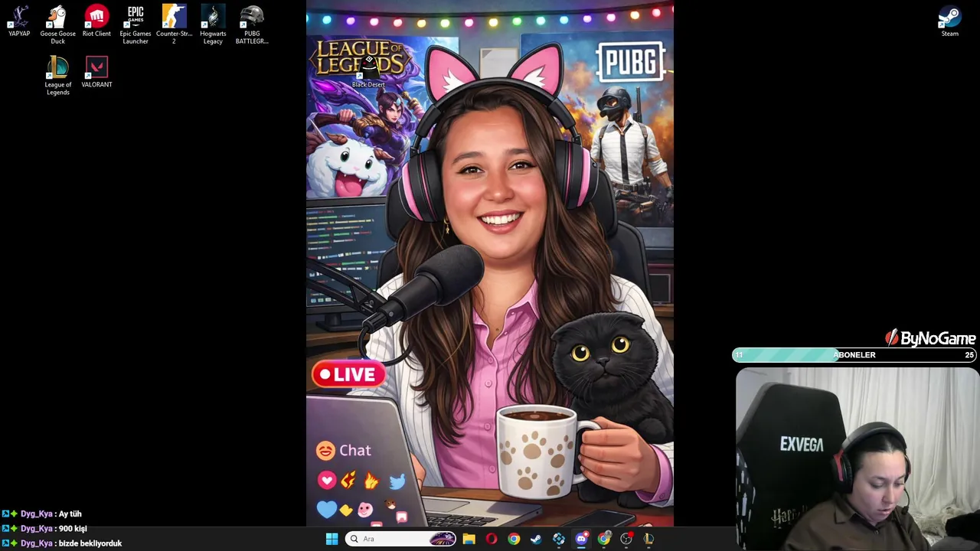Open File Explorer from the taskbar
Screen dimensions: 980x551
469,539
